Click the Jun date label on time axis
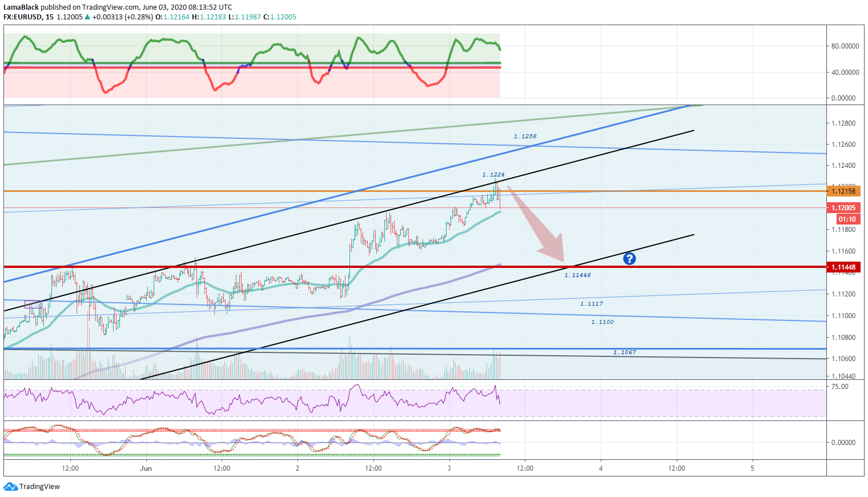This screenshot has height=497, width=868. [x=146, y=468]
